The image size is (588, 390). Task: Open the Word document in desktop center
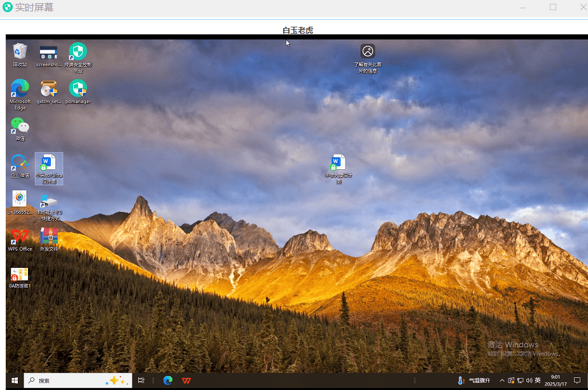(338, 163)
